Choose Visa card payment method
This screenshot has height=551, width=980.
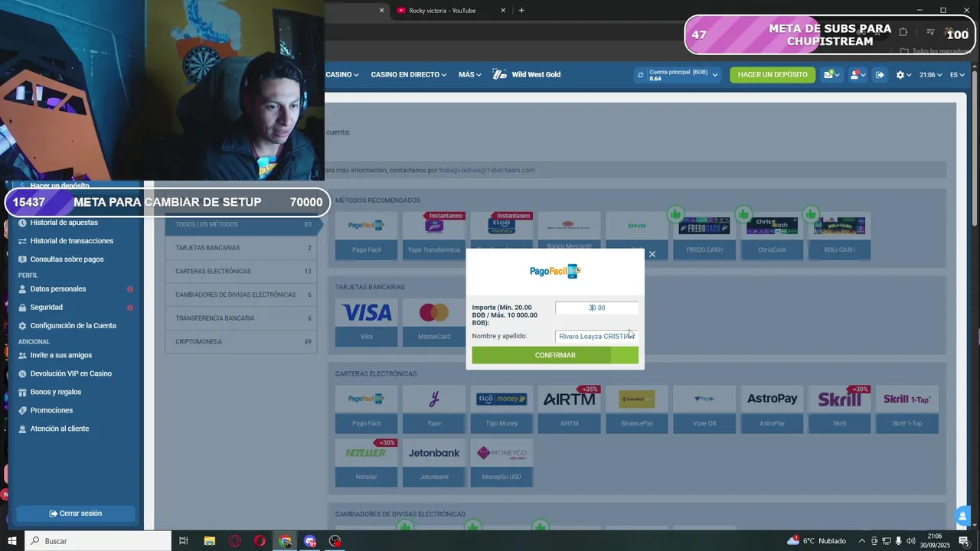[367, 322]
